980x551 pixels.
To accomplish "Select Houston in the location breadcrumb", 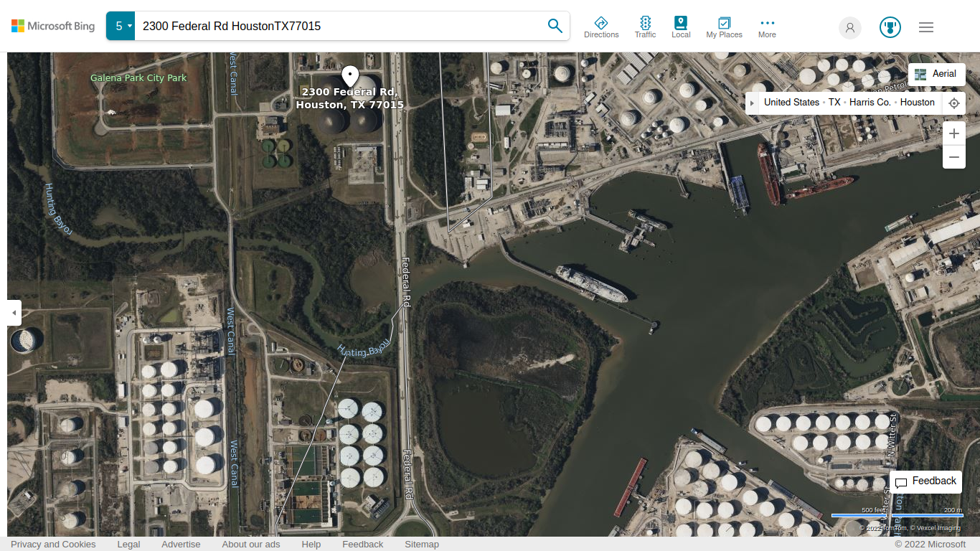I will pos(918,103).
